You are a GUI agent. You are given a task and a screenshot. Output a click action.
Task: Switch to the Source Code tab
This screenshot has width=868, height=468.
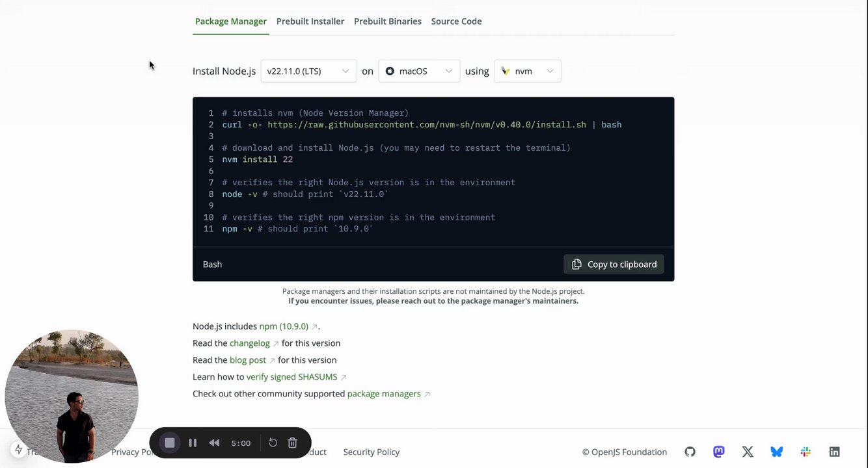pyautogui.click(x=456, y=21)
